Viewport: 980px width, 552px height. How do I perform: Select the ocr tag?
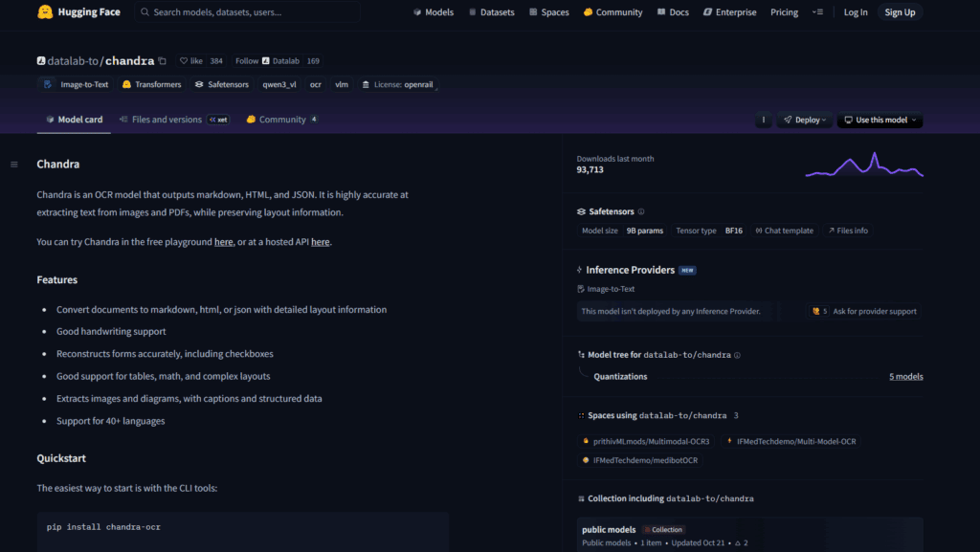pos(316,84)
